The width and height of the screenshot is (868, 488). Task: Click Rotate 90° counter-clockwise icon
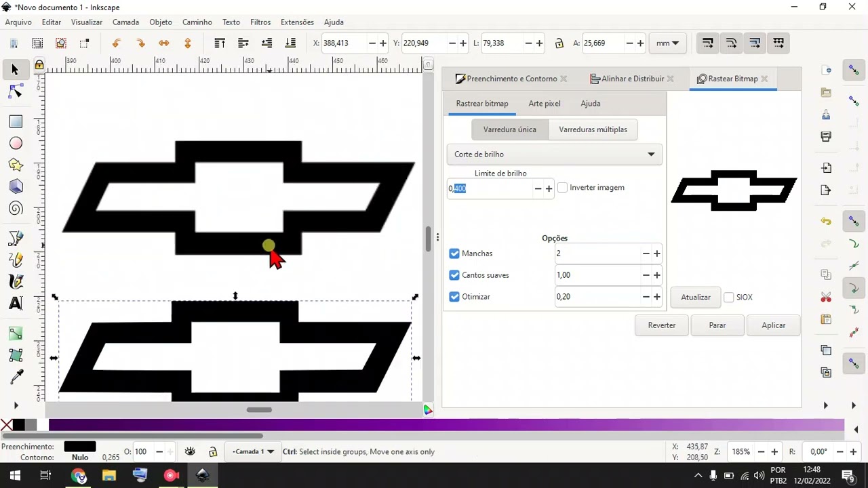[x=117, y=43]
